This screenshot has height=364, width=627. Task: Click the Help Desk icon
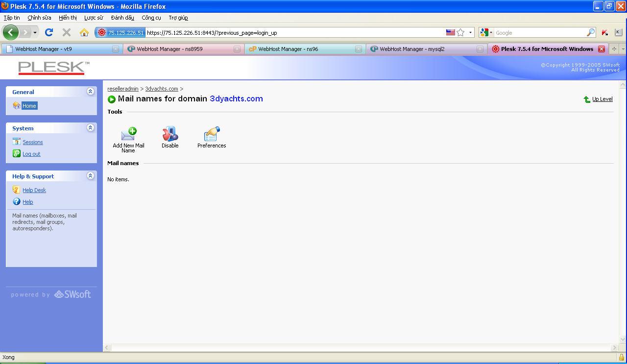(17, 190)
